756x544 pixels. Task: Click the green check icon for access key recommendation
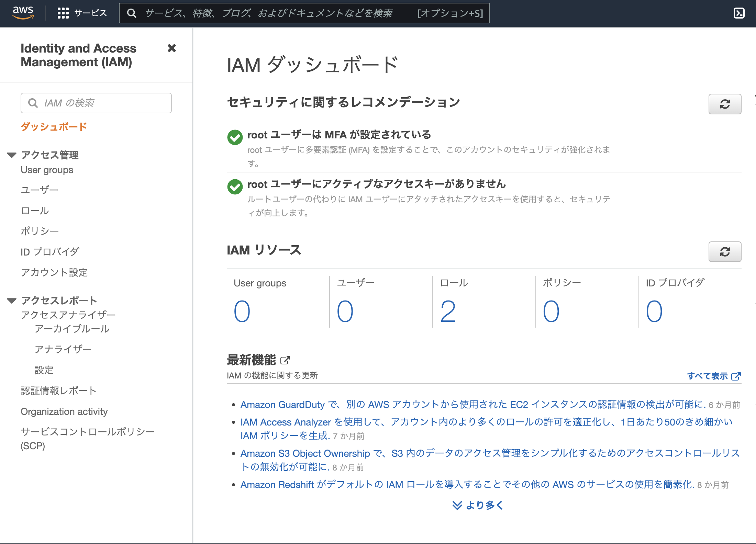pos(235,187)
